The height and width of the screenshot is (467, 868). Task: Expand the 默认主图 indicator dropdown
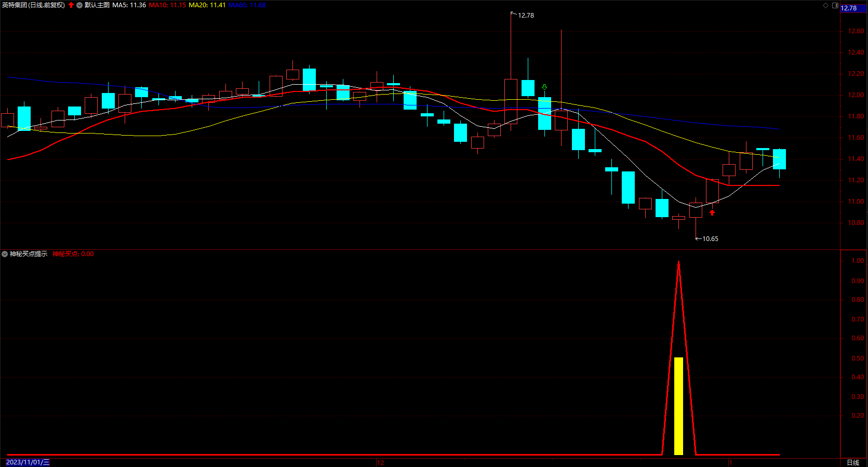click(79, 5)
